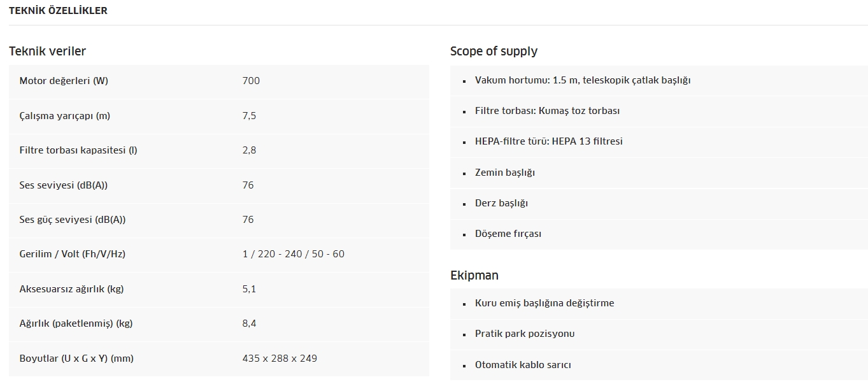Click the 435 x 288 x 249 dimensions value
This screenshot has height=384, width=868.
pyautogui.click(x=280, y=359)
